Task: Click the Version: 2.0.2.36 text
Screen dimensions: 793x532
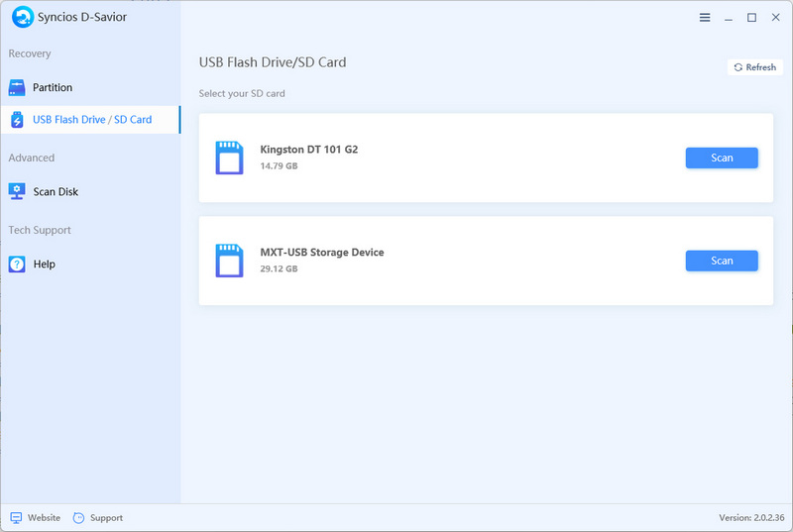Action: pyautogui.click(x=751, y=518)
